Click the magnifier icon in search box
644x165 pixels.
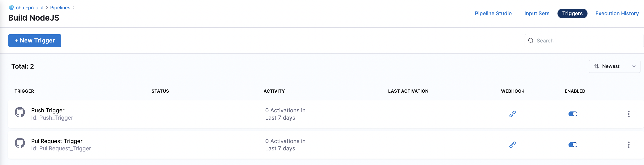[x=531, y=40]
